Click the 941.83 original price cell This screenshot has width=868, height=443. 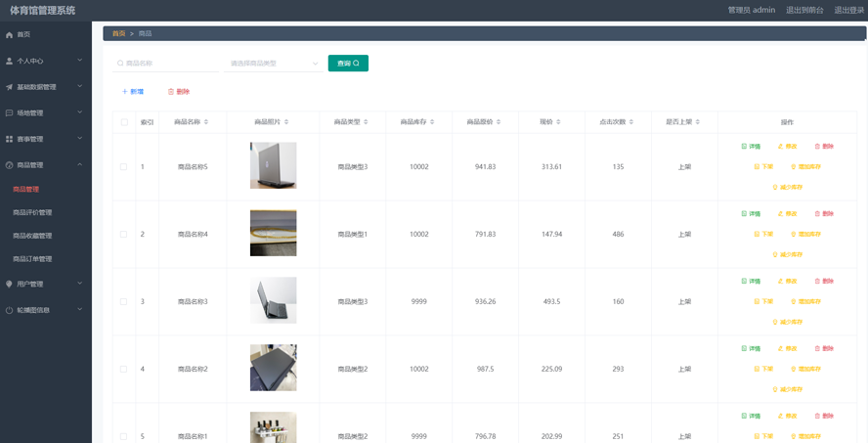click(x=486, y=166)
